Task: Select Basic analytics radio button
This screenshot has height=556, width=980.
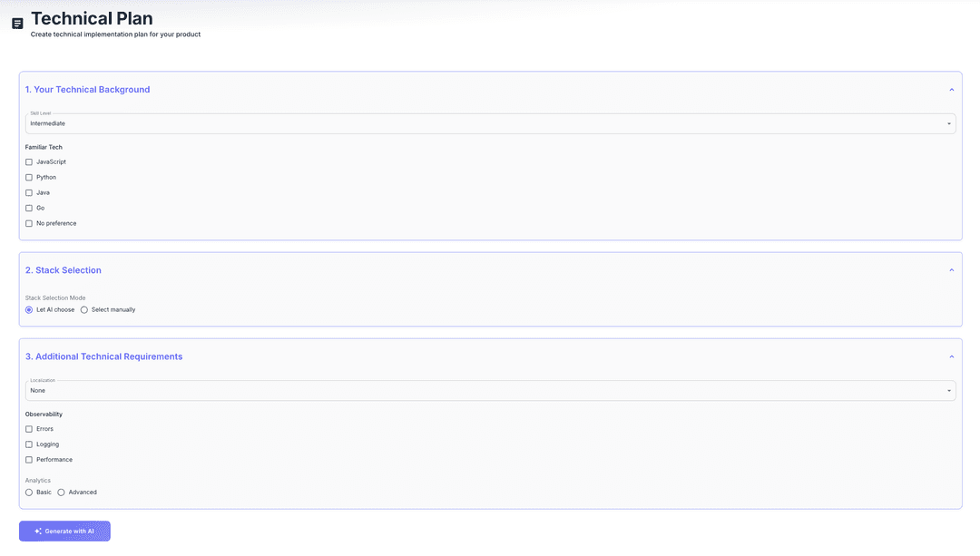Action: click(x=29, y=493)
